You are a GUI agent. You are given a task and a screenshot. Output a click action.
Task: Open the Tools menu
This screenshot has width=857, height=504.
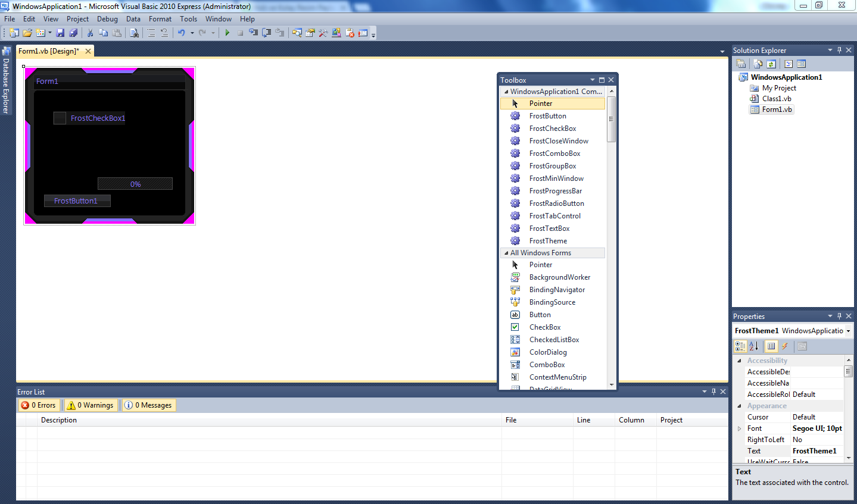coord(188,19)
